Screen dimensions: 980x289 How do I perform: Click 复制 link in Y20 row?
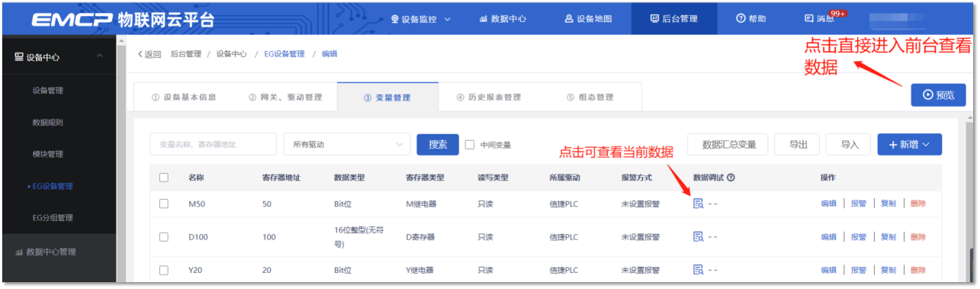pyautogui.click(x=888, y=270)
